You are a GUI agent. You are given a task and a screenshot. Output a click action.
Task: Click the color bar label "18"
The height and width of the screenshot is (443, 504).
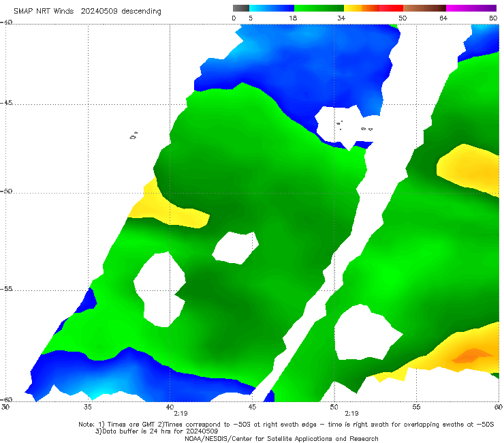click(293, 18)
